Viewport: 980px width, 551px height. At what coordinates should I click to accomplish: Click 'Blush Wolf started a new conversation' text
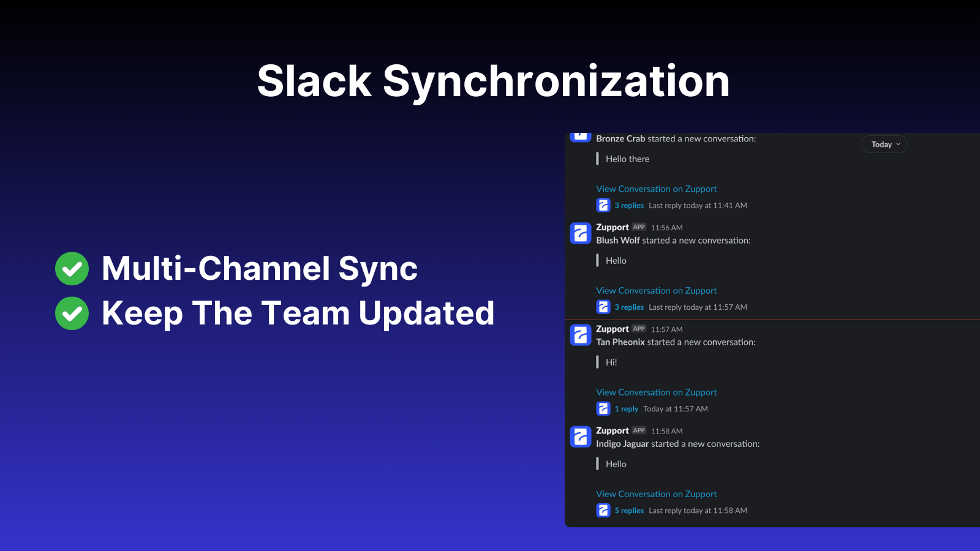(x=673, y=241)
